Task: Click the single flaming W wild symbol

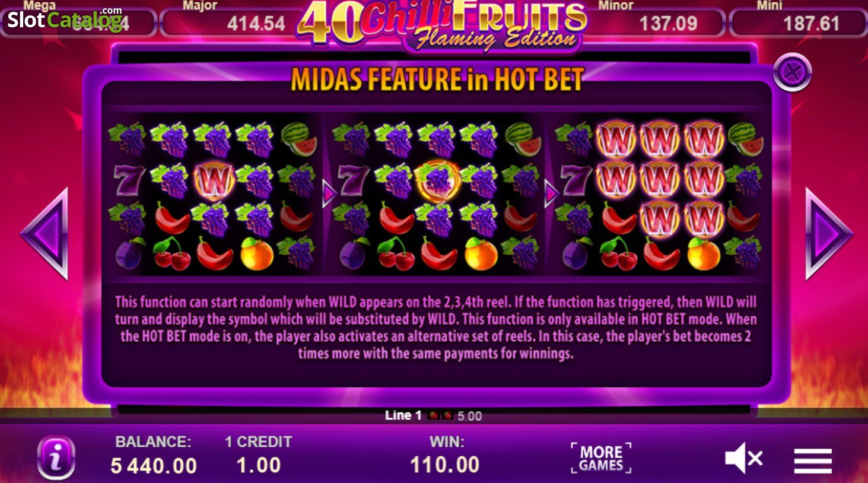Action: [x=214, y=180]
